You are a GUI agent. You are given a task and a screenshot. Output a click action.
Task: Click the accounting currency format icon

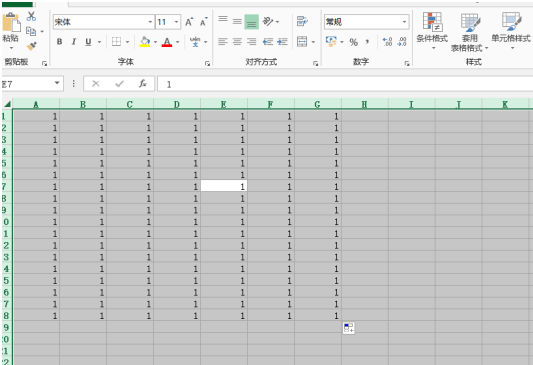331,42
